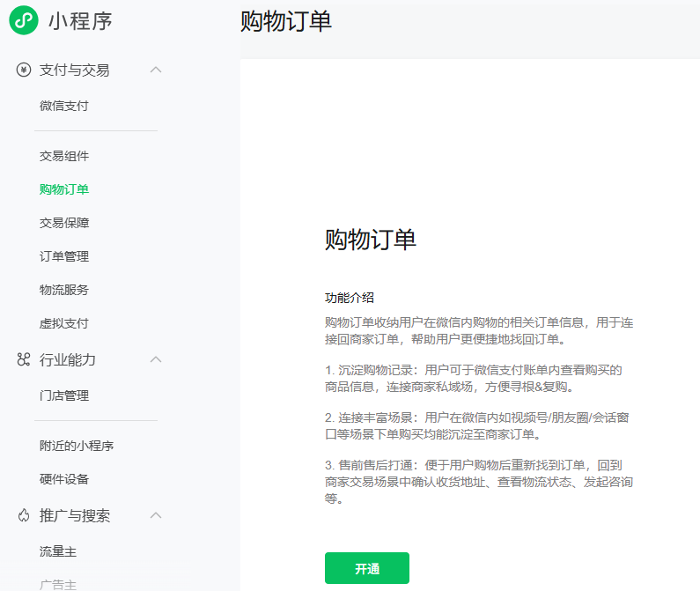Click the green Mini Program logo icon

click(24, 20)
